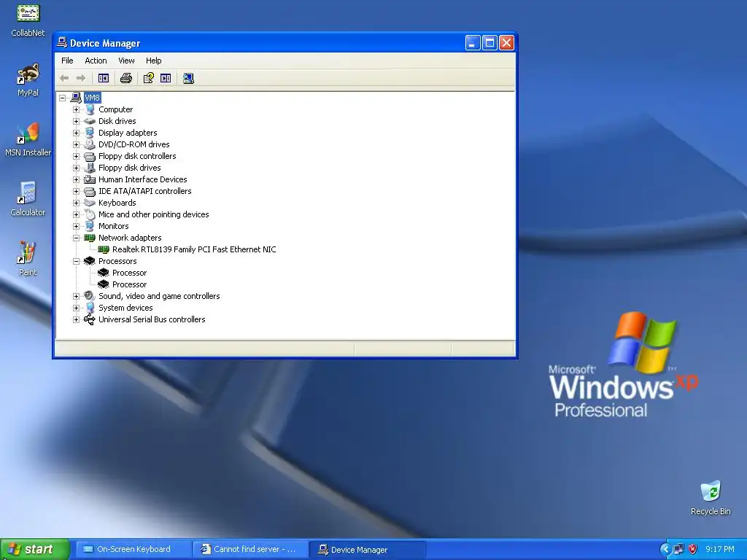Image resolution: width=747 pixels, height=560 pixels.
Task: Open the Action menu
Action: tap(96, 61)
